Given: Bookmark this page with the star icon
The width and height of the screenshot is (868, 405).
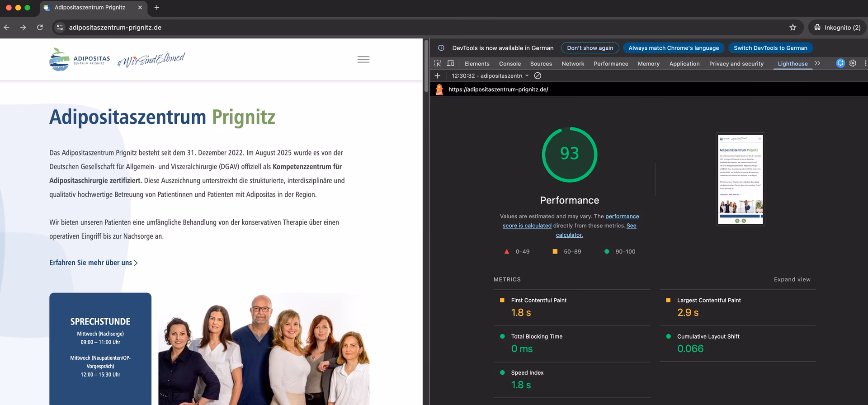Looking at the screenshot, I should pos(793,28).
